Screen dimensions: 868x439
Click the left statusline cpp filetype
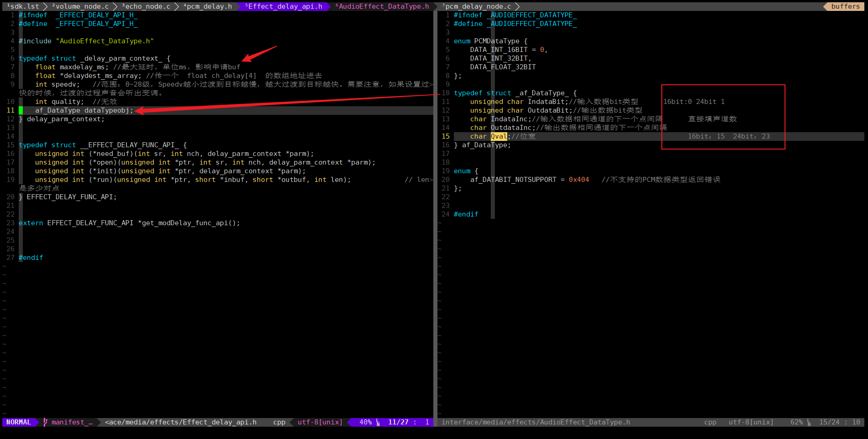click(x=279, y=422)
